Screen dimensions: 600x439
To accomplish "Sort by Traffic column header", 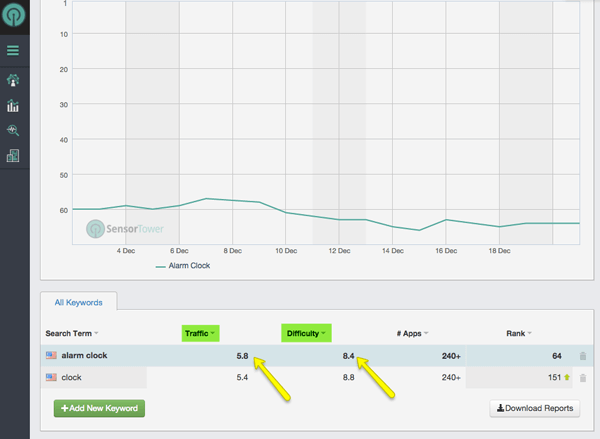I will 200,333.
